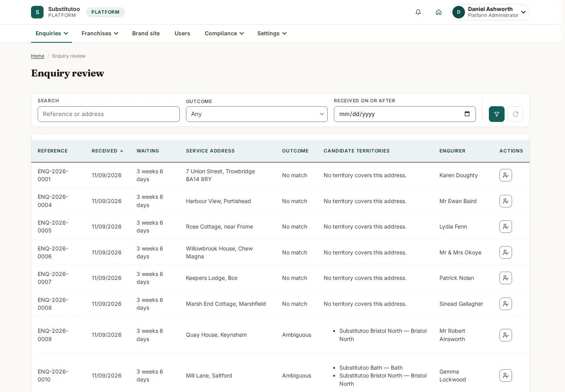This screenshot has width=565, height=392.
Task: Click action icon for Mill Lane, Saltford row
Action: 506,376
